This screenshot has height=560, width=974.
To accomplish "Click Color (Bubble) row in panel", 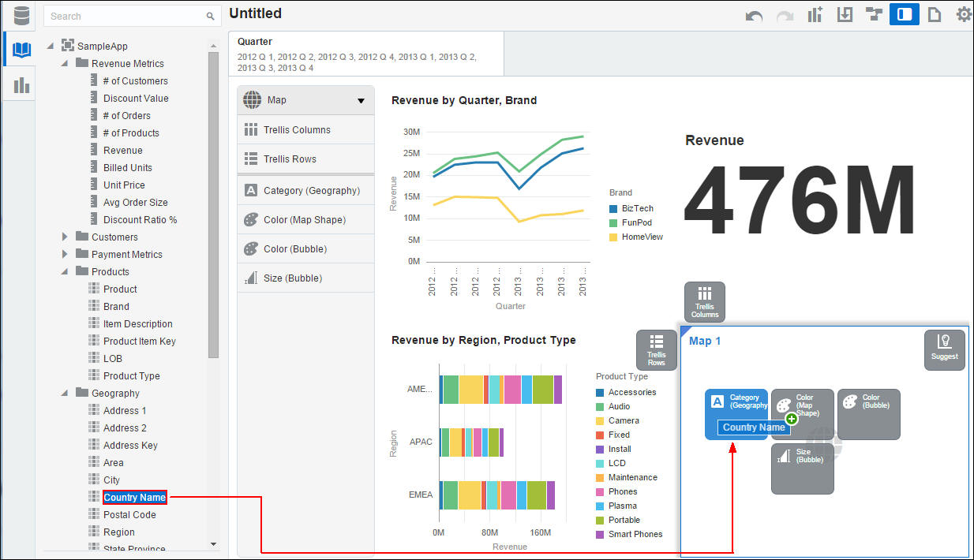I will coord(306,248).
